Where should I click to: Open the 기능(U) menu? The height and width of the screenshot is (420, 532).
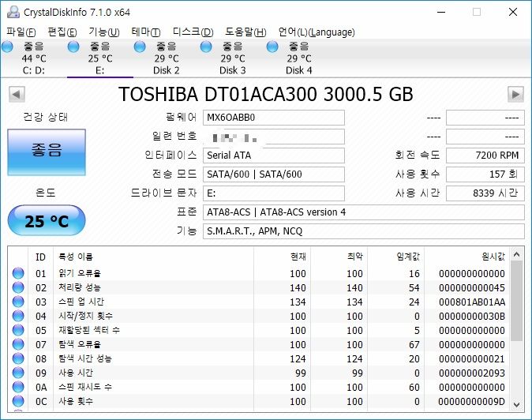[x=104, y=32]
